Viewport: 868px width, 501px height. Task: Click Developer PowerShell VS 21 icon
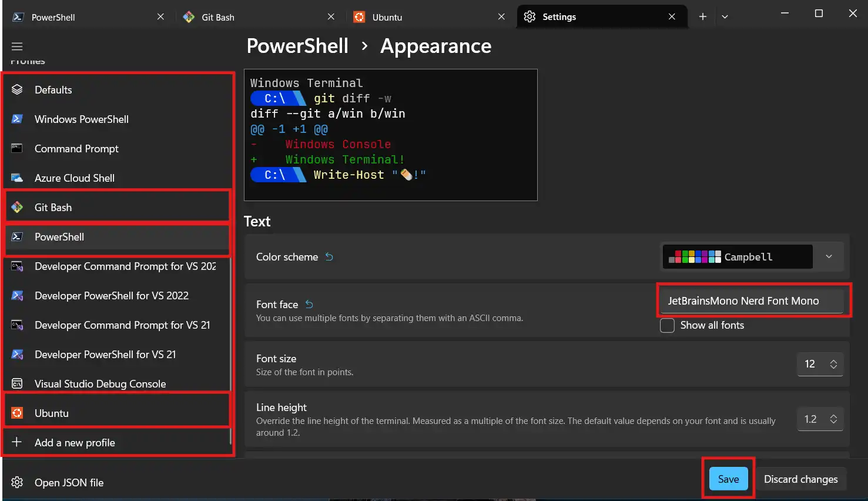click(x=17, y=354)
